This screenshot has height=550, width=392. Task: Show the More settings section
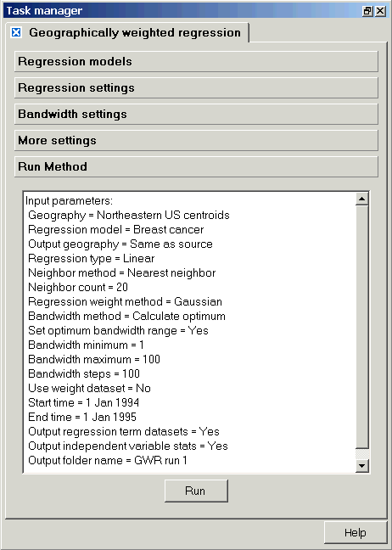pos(196,140)
